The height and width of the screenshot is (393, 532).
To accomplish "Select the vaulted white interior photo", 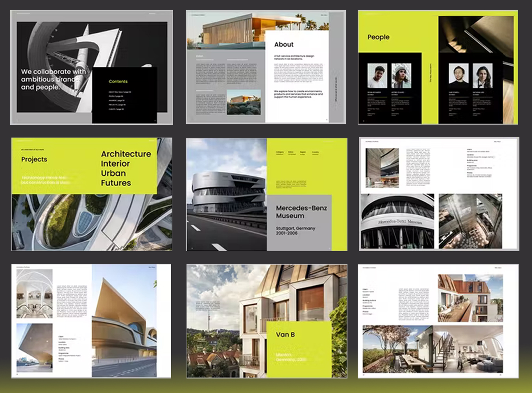I will click(34, 294).
